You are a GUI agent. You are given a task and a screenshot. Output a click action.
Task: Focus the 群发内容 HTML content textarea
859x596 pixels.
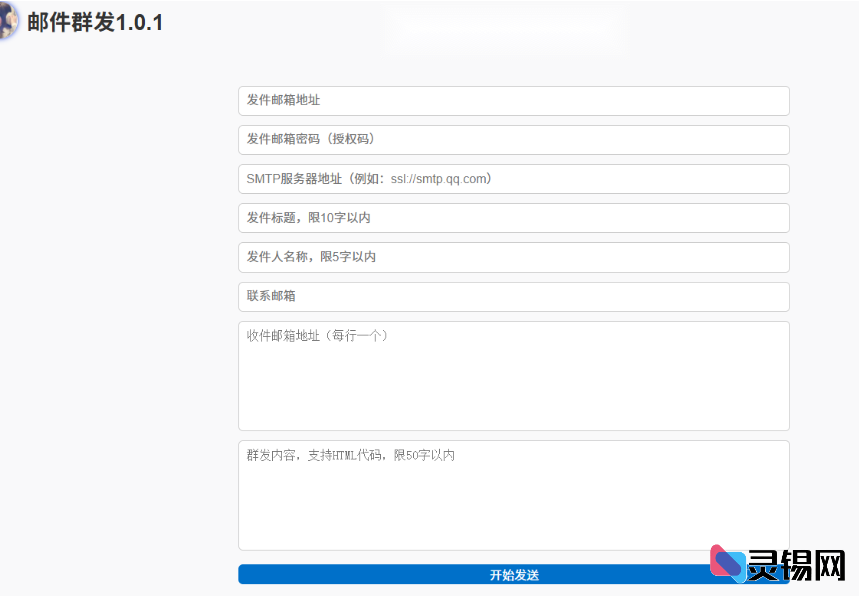[513, 495]
